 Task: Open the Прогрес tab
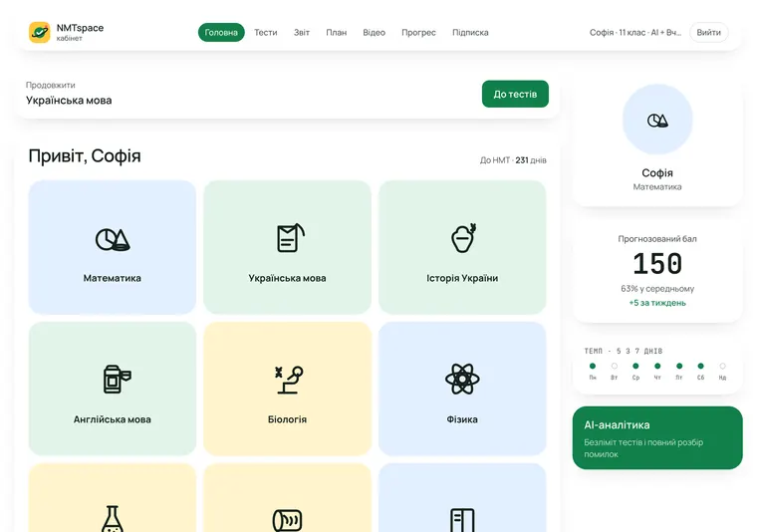418,32
